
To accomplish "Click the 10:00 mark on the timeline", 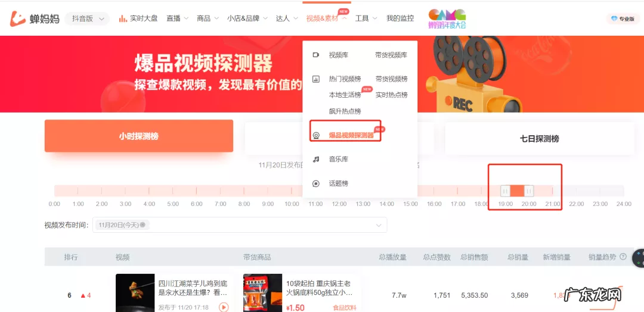I will (292, 204).
